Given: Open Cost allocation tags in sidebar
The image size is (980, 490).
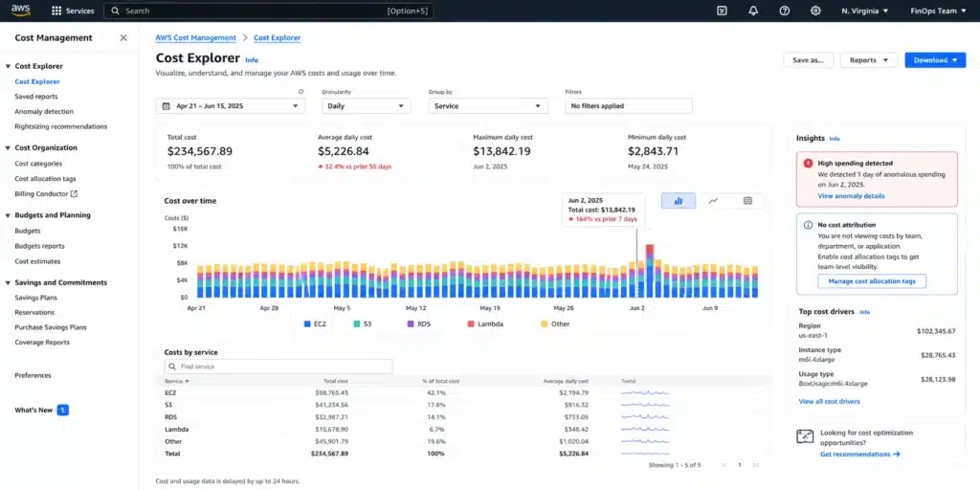Looking at the screenshot, I should coord(46,179).
